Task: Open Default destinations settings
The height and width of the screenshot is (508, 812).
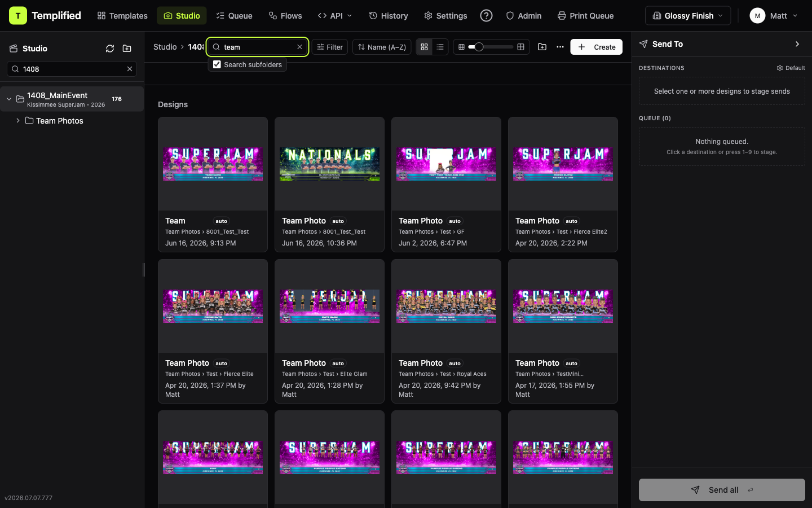Action: tap(791, 68)
